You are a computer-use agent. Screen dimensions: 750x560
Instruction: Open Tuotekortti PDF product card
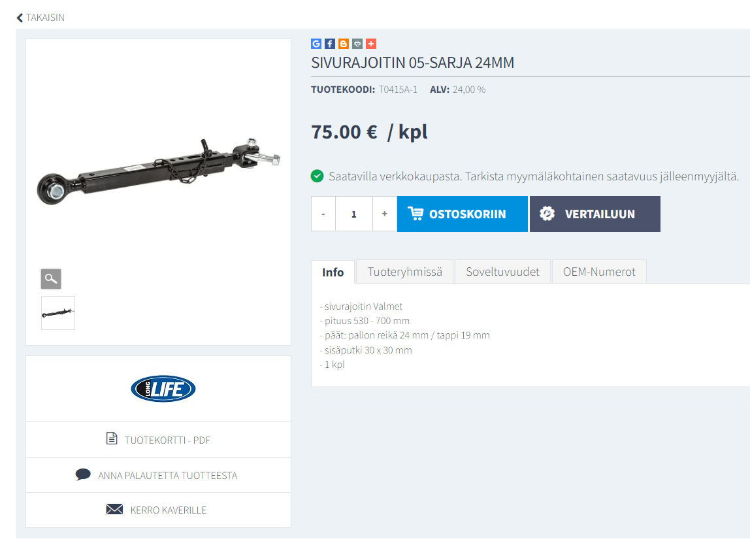pos(158,440)
